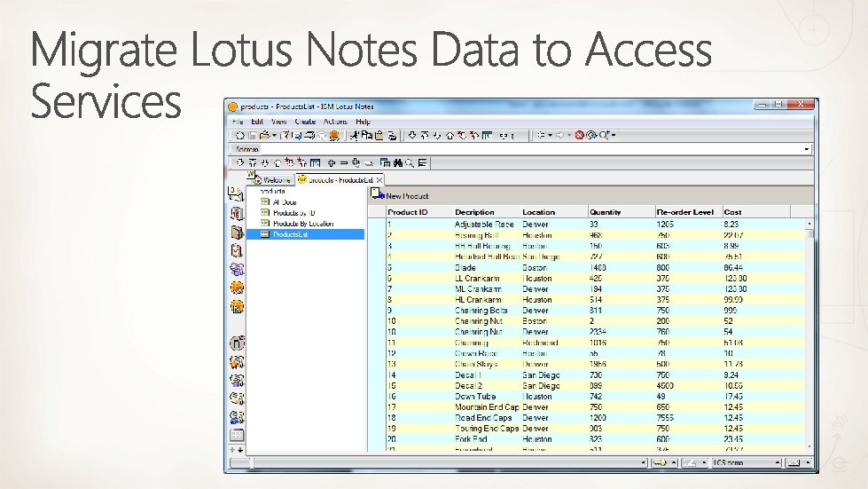Image resolution: width=868 pixels, height=489 pixels.
Task: Open the To Do clipboard bookmark icon
Action: point(237,250)
